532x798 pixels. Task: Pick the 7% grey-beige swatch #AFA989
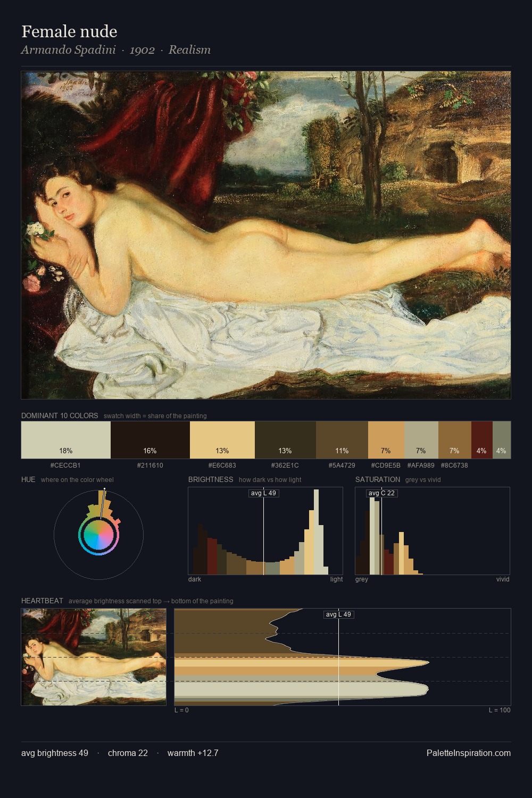[x=421, y=440]
